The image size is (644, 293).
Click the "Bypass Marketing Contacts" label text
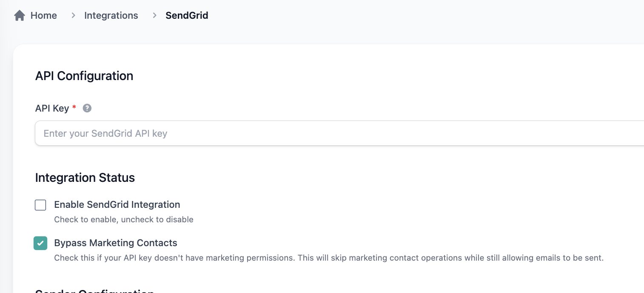[x=116, y=243]
